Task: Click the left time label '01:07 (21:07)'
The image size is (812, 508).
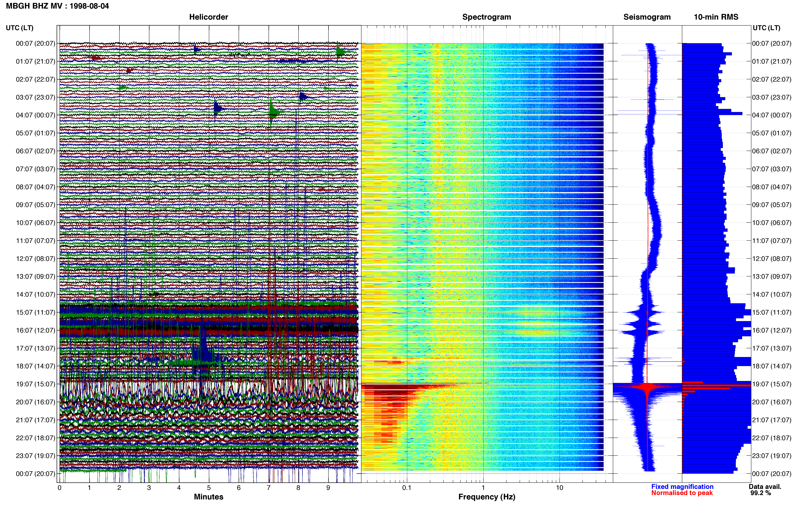Action: [x=36, y=61]
